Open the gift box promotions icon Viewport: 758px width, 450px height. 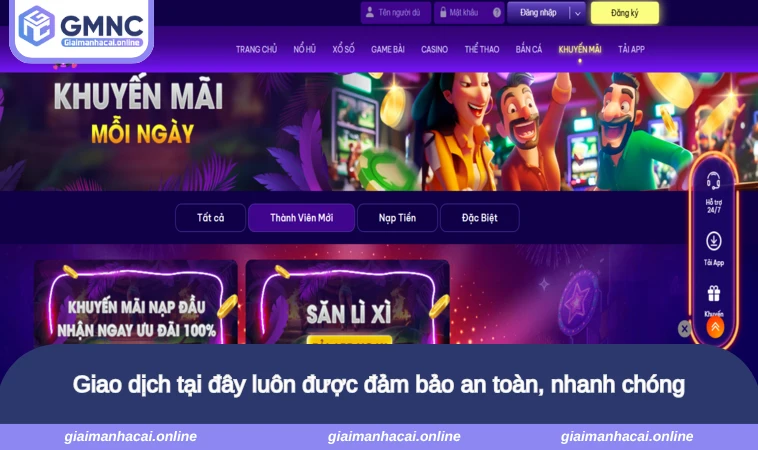pyautogui.click(x=714, y=293)
